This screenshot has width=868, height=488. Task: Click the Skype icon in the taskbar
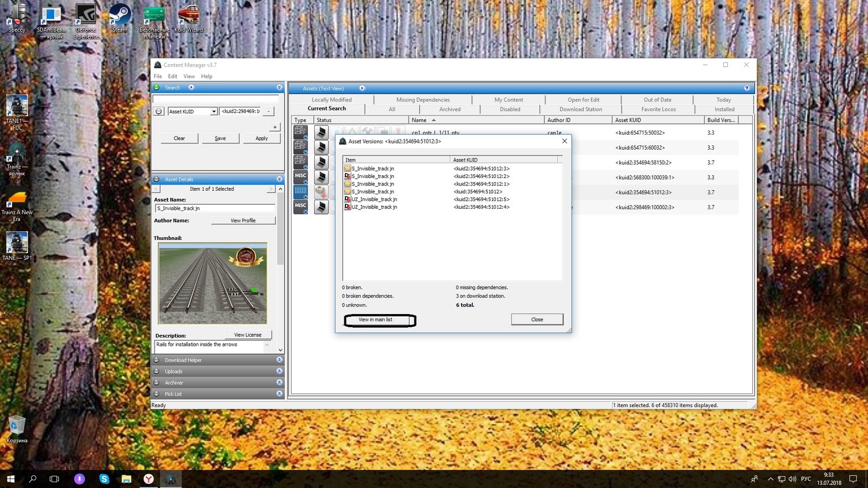click(x=104, y=479)
